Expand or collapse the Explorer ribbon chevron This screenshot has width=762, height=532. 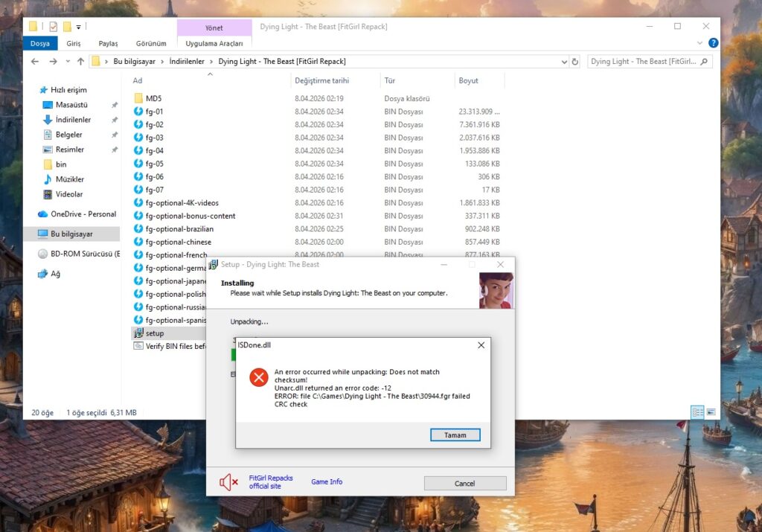pyautogui.click(x=699, y=43)
